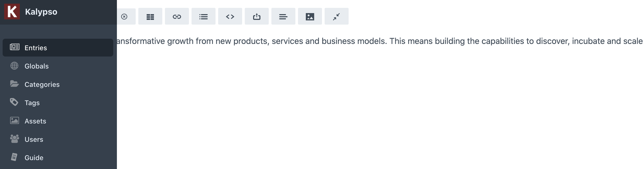This screenshot has height=169, width=644.
Task: Click the Entries newspaper icon in sidebar
Action: pyautogui.click(x=14, y=47)
